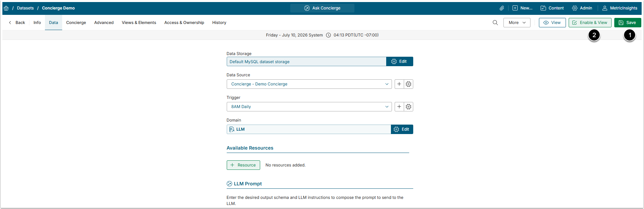Add a new Data Source with plus icon

point(399,84)
